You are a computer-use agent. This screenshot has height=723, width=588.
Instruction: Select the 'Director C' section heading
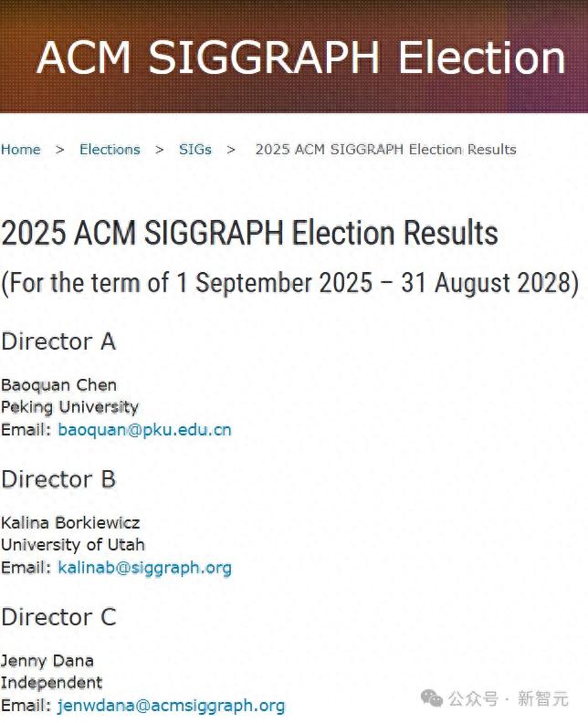[x=58, y=617]
